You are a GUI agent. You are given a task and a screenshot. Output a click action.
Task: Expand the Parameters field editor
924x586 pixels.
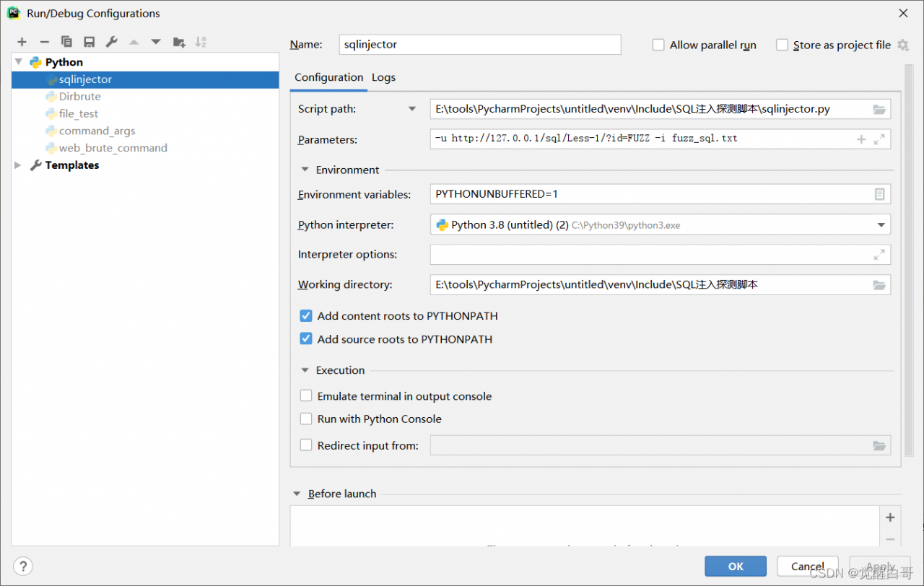click(879, 139)
